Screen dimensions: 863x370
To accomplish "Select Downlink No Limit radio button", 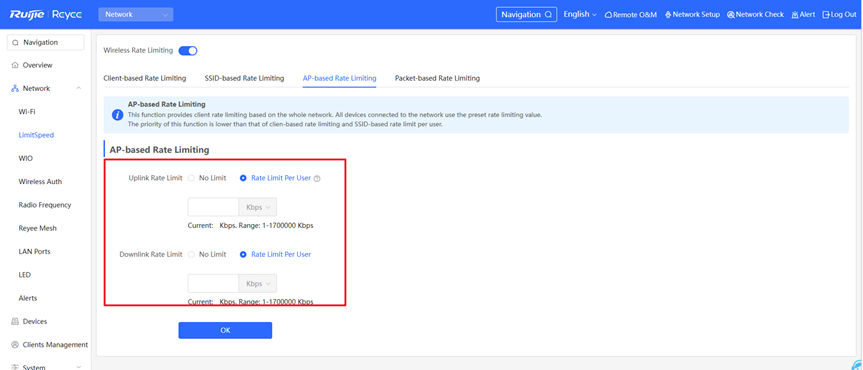I will pyautogui.click(x=191, y=254).
